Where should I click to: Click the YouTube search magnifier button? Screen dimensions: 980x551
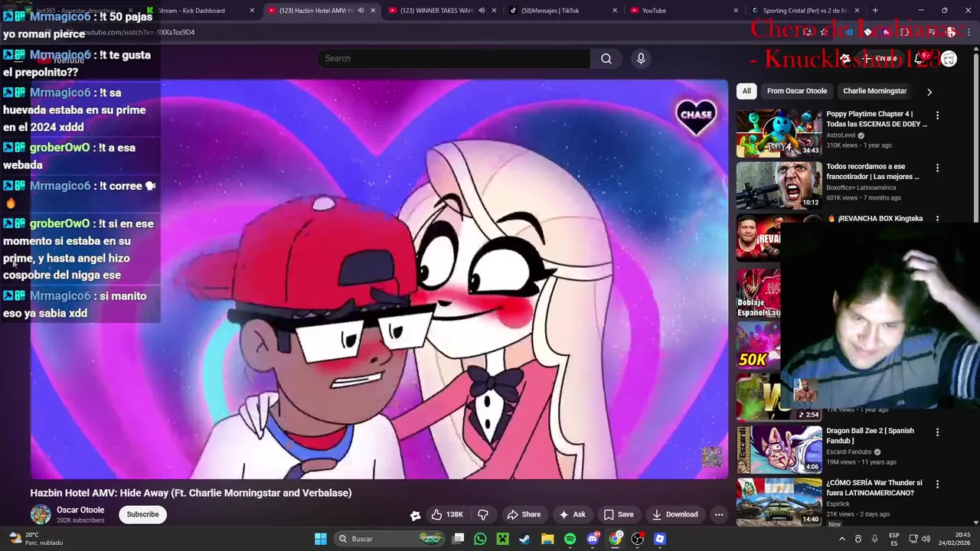pos(606,58)
